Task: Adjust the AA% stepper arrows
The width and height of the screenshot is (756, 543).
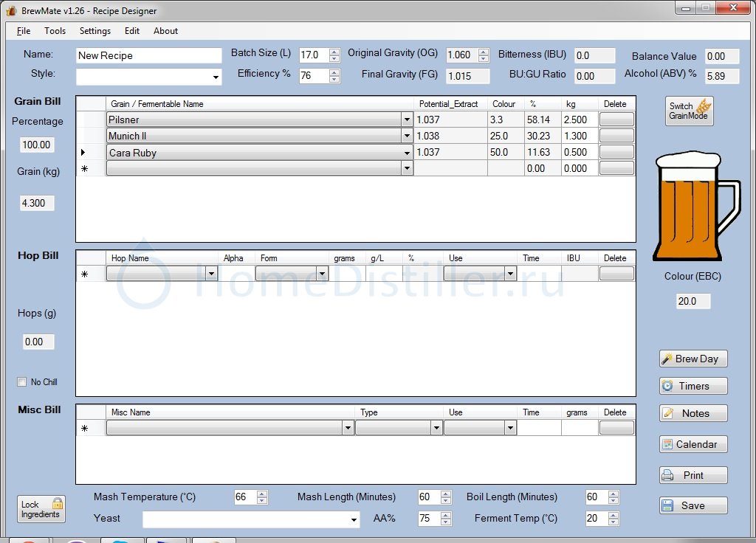Action: point(446,519)
